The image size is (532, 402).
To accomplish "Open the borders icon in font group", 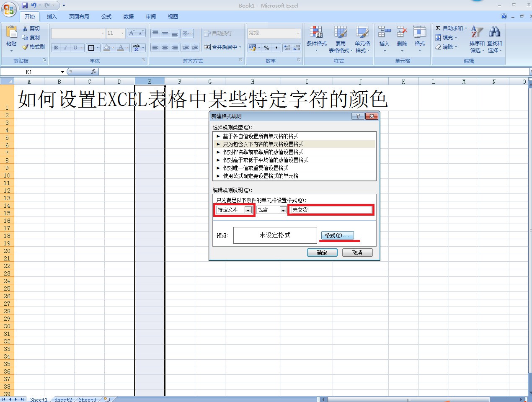I will (91, 48).
